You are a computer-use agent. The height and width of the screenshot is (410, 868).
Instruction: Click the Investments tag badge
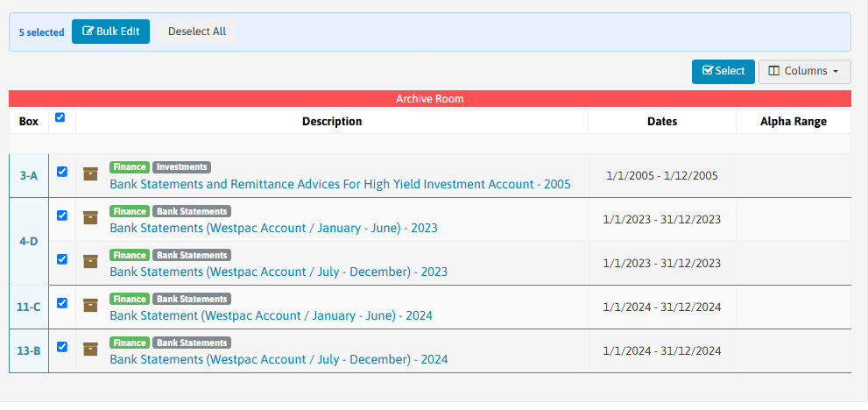[x=181, y=166]
